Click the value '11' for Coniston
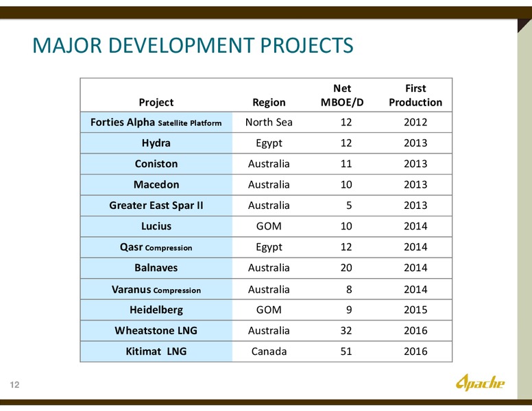 (x=346, y=164)
